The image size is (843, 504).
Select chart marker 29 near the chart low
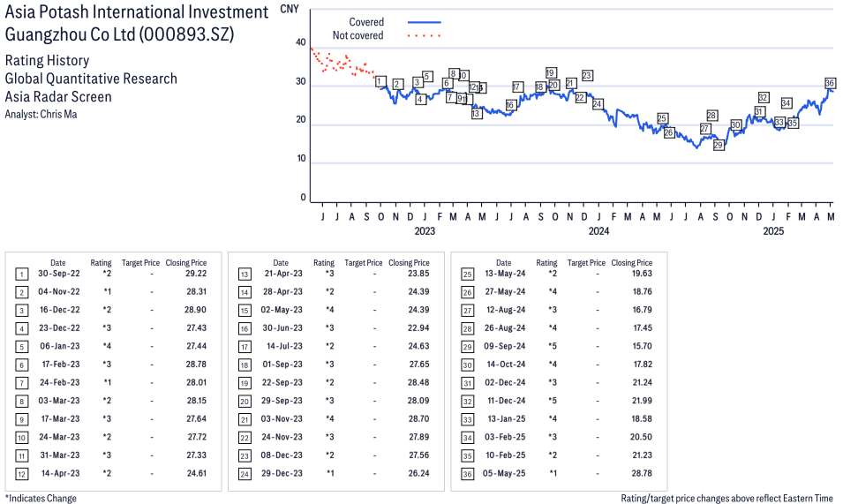[719, 145]
